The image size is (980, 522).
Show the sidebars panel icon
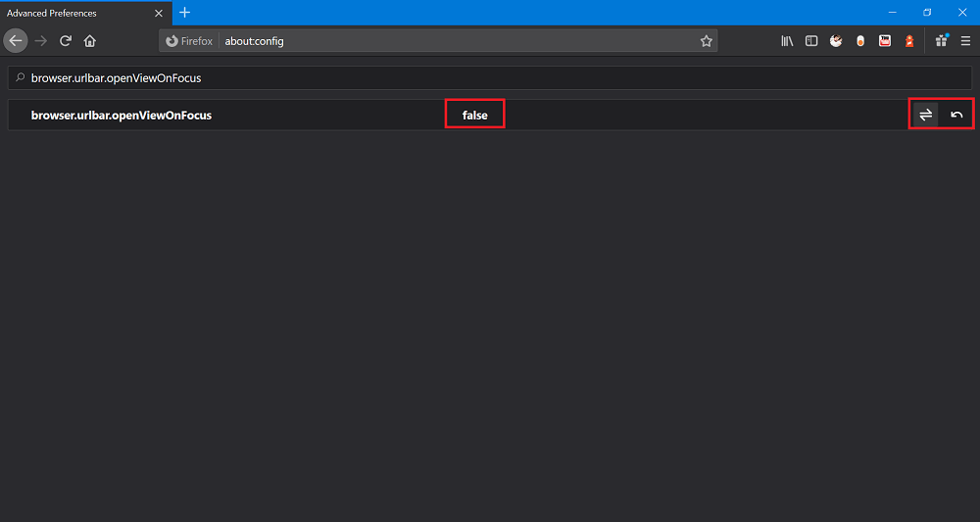point(811,41)
